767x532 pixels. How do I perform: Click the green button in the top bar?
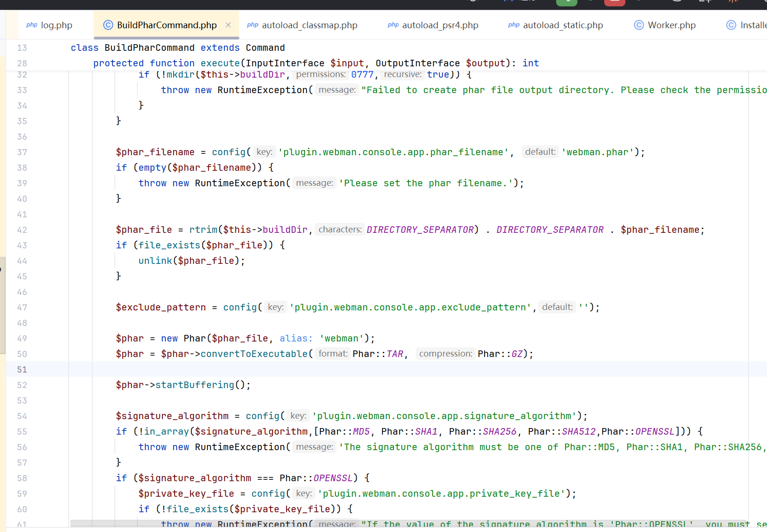(x=566, y=2)
